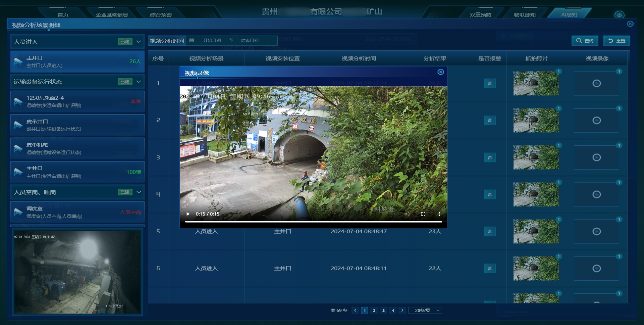This screenshot has height=325, width=644.
Task: Click the 已建 badge on 人员空岗、睡岗
Action: point(125,192)
